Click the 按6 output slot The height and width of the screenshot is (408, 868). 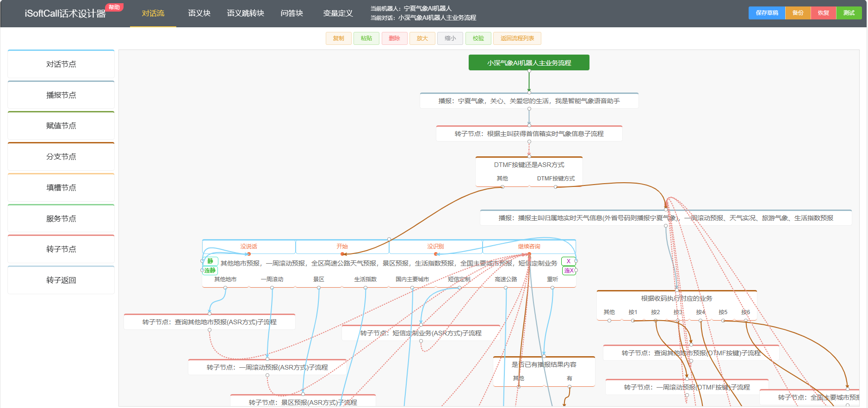click(746, 312)
